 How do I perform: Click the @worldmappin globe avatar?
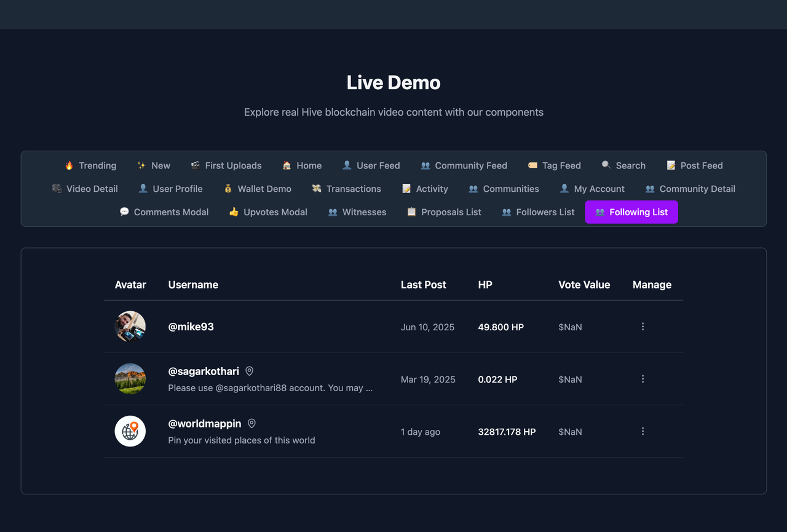tap(130, 431)
